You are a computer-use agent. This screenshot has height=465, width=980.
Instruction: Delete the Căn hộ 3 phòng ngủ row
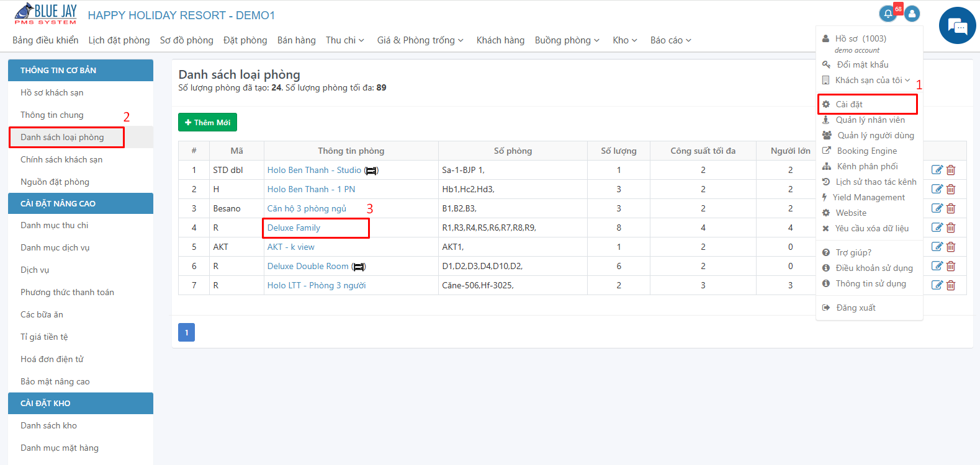click(x=951, y=208)
